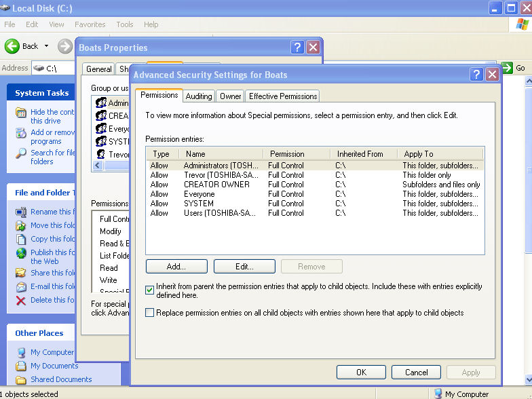Viewport: 532px width, 399px height.
Task: Select the Administrators permission entry row
Action: click(315, 166)
